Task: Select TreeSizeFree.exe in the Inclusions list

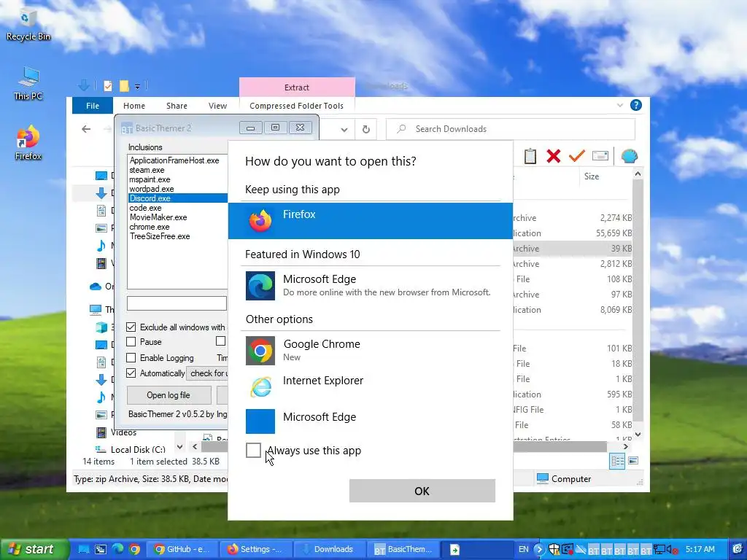Action: coord(160,236)
